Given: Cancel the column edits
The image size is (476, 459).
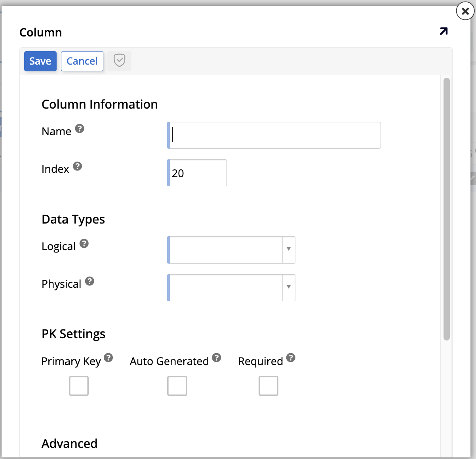Looking at the screenshot, I should click(82, 61).
